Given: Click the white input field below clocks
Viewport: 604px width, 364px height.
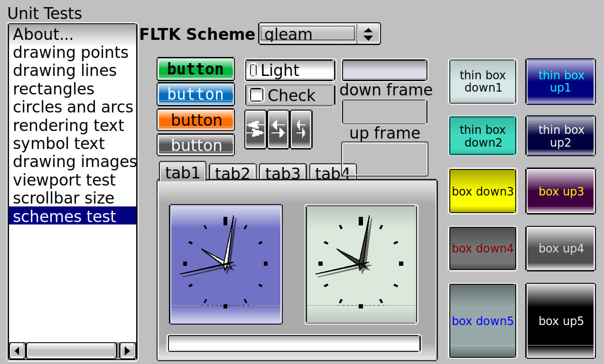Looking at the screenshot, I should (x=294, y=343).
